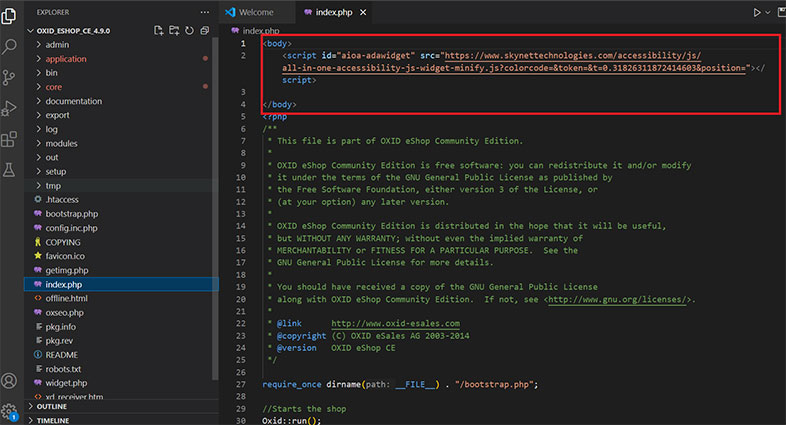Image resolution: width=786 pixels, height=425 pixels.
Task: Collapse all folders in Explorer
Action: coord(204,31)
